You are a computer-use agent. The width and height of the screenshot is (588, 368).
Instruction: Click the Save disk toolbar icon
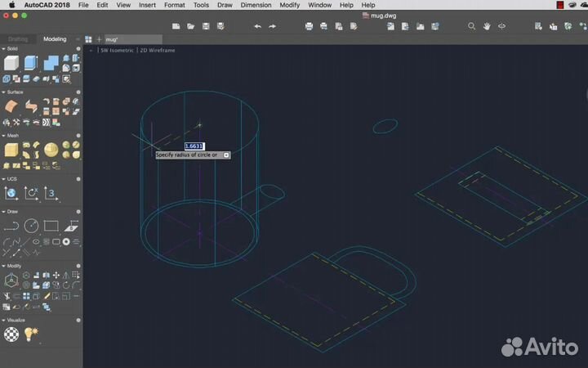coord(206,26)
